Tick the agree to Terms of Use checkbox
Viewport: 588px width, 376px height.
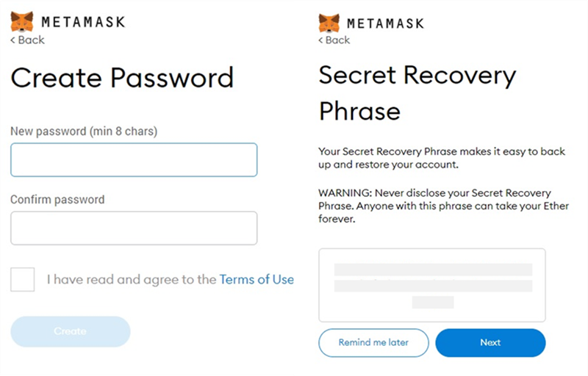[x=23, y=279]
